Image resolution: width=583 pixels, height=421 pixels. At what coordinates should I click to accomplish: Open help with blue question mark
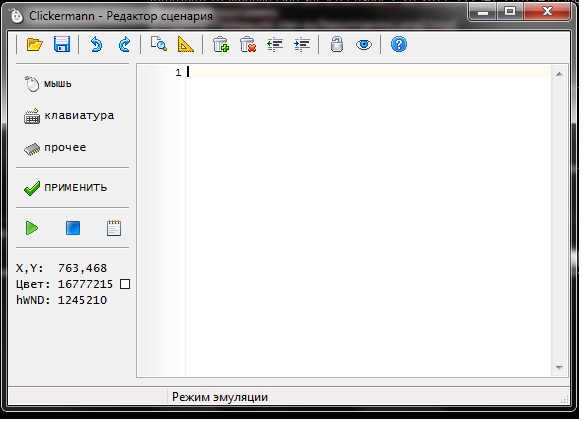[x=399, y=45]
